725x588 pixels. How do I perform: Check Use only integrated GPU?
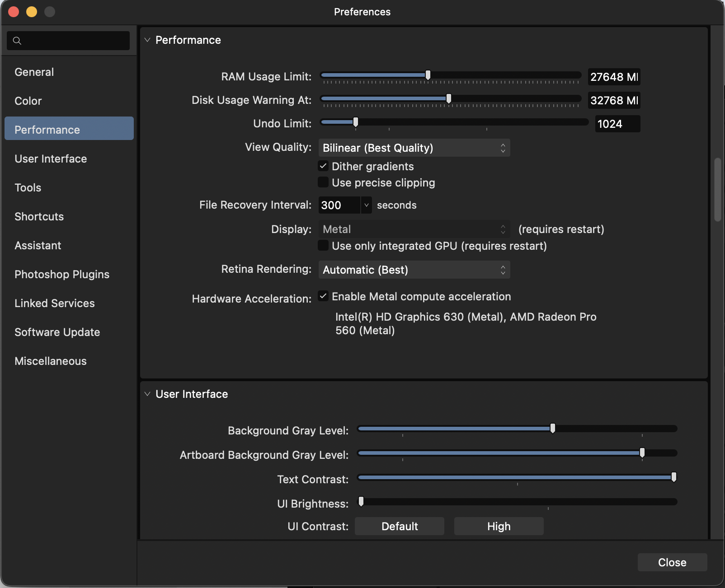click(x=323, y=246)
